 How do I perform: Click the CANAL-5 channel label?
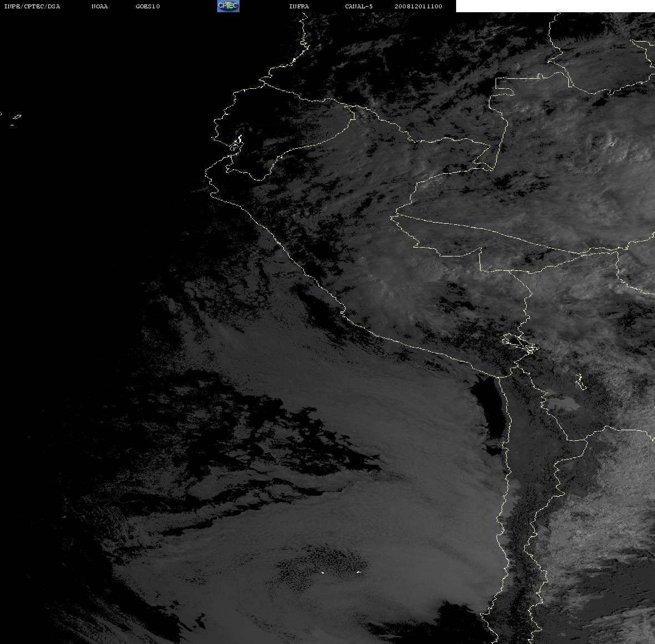[x=359, y=6]
